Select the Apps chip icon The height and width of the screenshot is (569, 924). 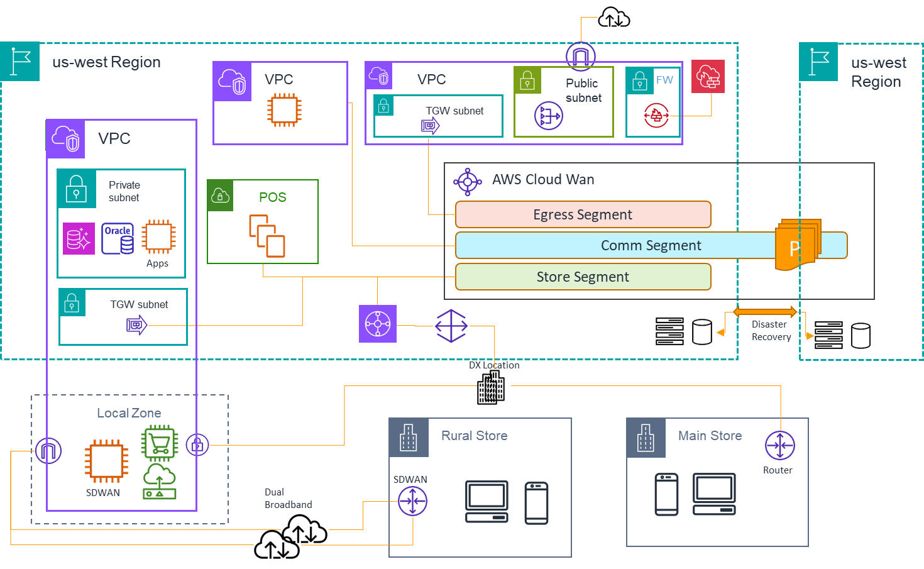158,236
